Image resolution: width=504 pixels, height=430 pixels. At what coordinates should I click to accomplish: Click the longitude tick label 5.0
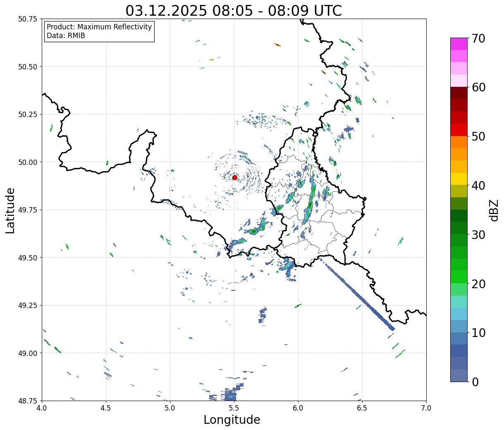(x=170, y=408)
